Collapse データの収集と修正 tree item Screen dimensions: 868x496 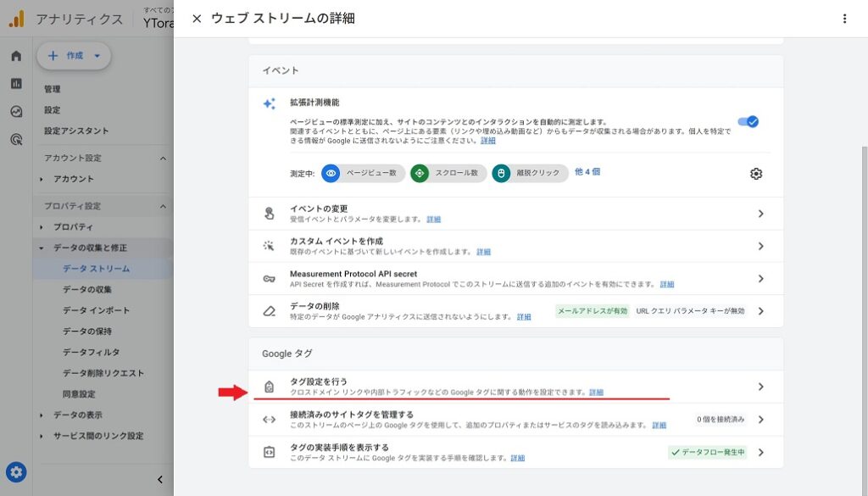(42, 248)
